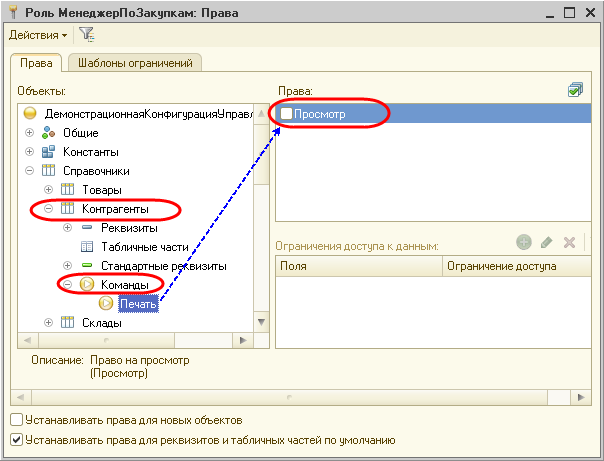
Task: Click the add restriction green plus icon
Action: [524, 242]
